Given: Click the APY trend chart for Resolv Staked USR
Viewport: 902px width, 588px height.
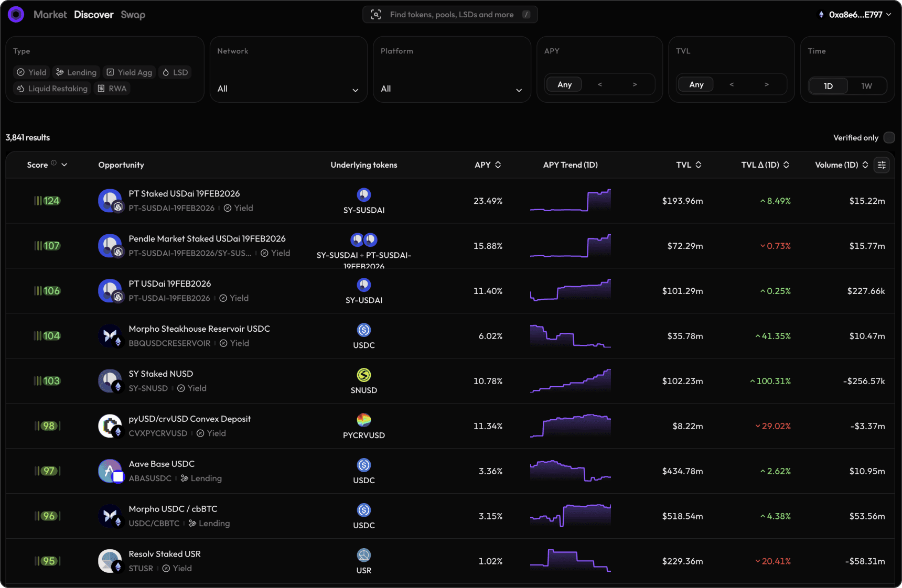Looking at the screenshot, I should (x=570, y=561).
